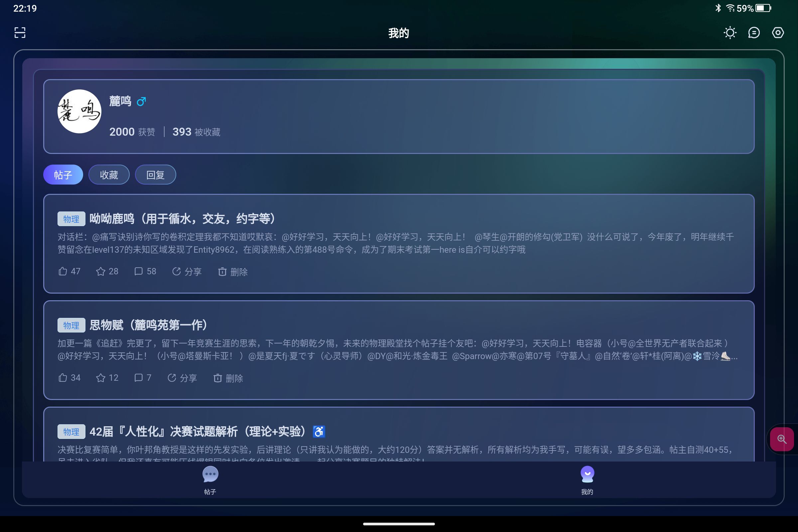Tap the 麓鸣 profile avatar
Viewport: 798px width, 532px height.
click(x=79, y=111)
